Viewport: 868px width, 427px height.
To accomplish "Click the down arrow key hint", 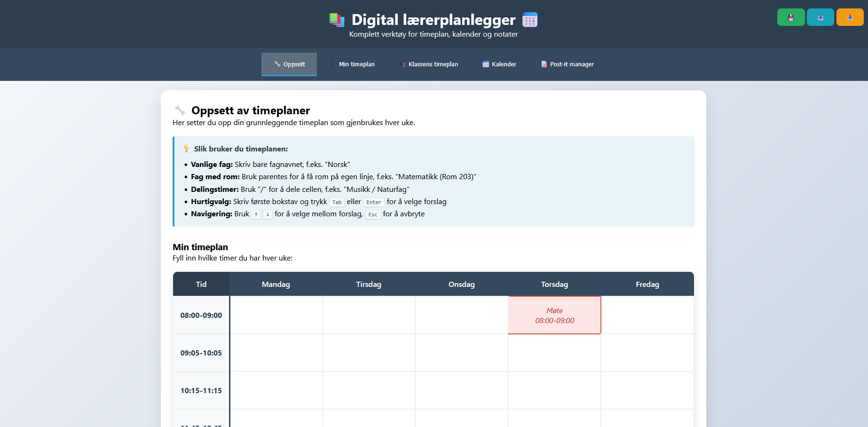I will coord(268,214).
